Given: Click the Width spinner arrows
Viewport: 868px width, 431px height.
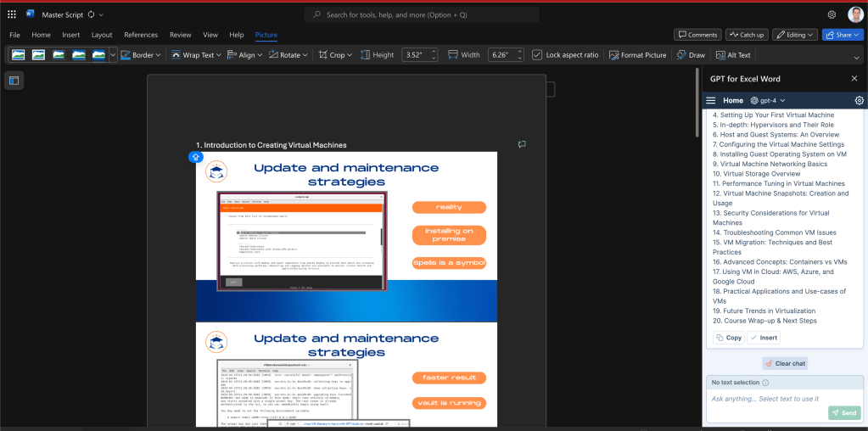Looking at the screenshot, I should pyautogui.click(x=520, y=55).
